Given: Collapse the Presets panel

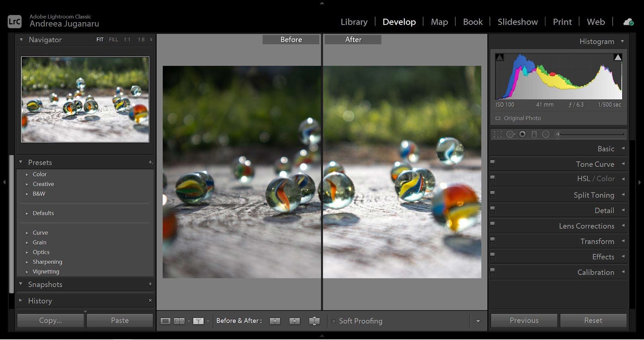Looking at the screenshot, I should point(21,162).
